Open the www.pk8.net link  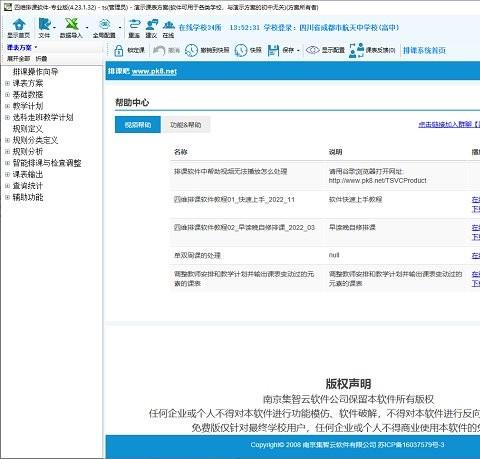154,71
